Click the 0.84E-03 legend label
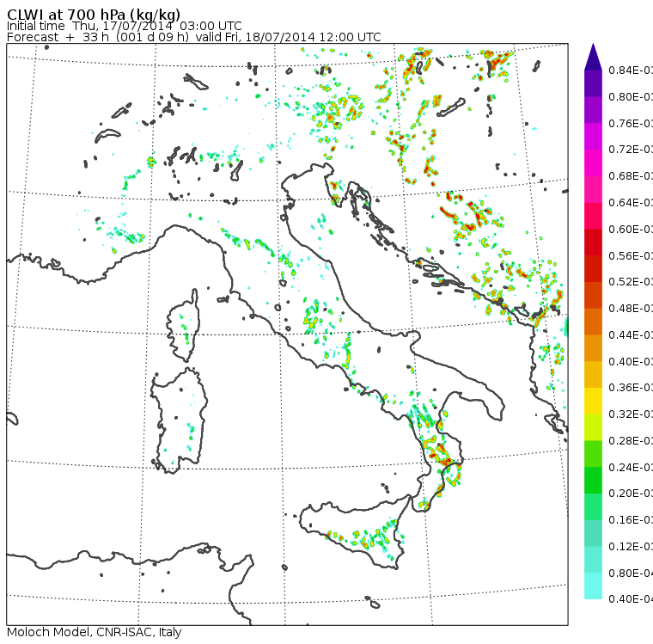Screen dimensions: 653x644 pyautogui.click(x=631, y=70)
